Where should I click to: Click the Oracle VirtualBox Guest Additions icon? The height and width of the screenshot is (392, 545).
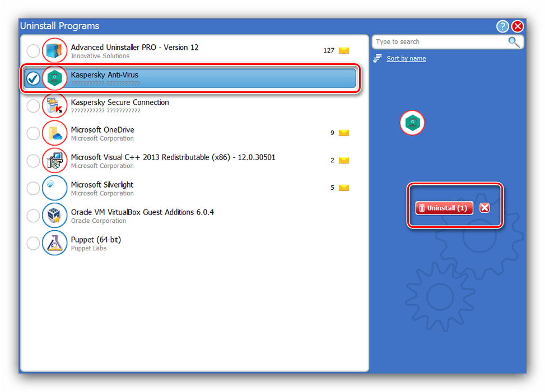coord(54,216)
